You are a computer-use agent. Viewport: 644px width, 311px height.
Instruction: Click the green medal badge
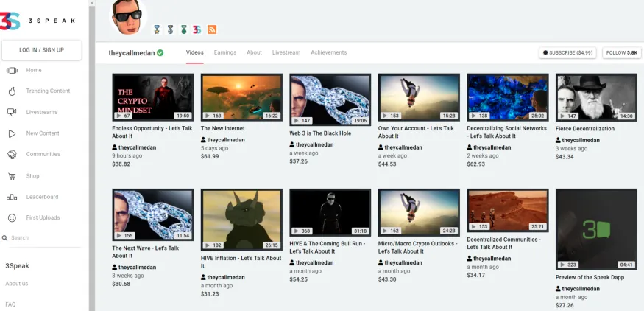point(183,29)
